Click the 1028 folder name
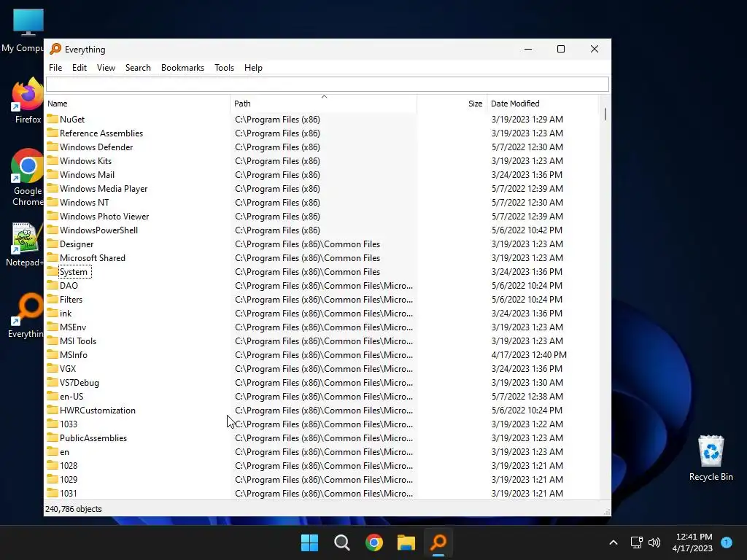This screenshot has width=747, height=560. pos(68,465)
